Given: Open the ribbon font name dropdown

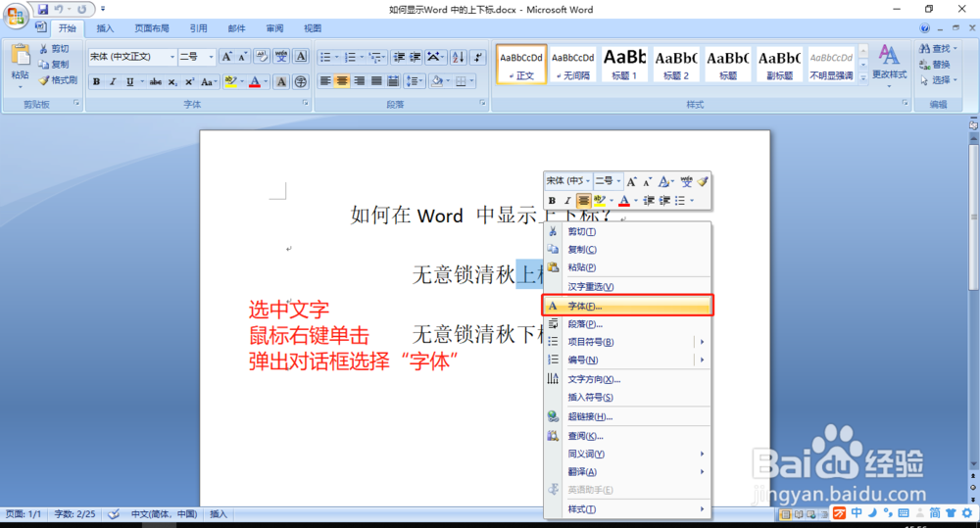Looking at the screenshot, I should tap(172, 57).
